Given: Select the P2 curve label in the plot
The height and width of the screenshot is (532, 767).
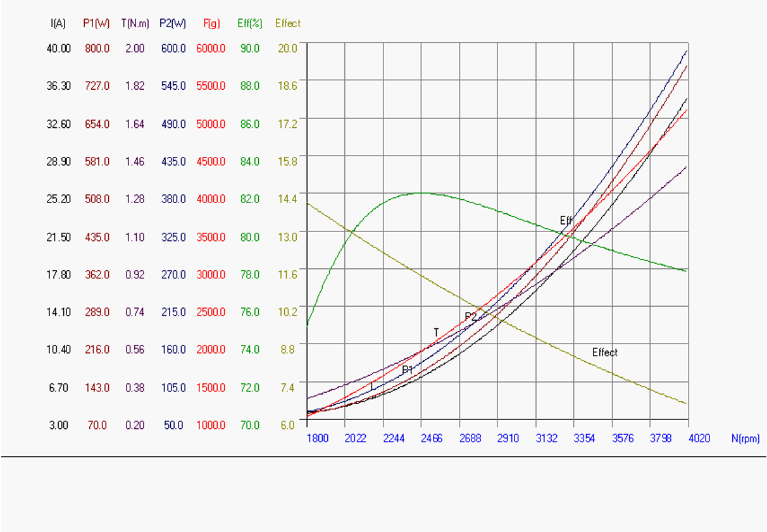Looking at the screenshot, I should pos(471,316).
